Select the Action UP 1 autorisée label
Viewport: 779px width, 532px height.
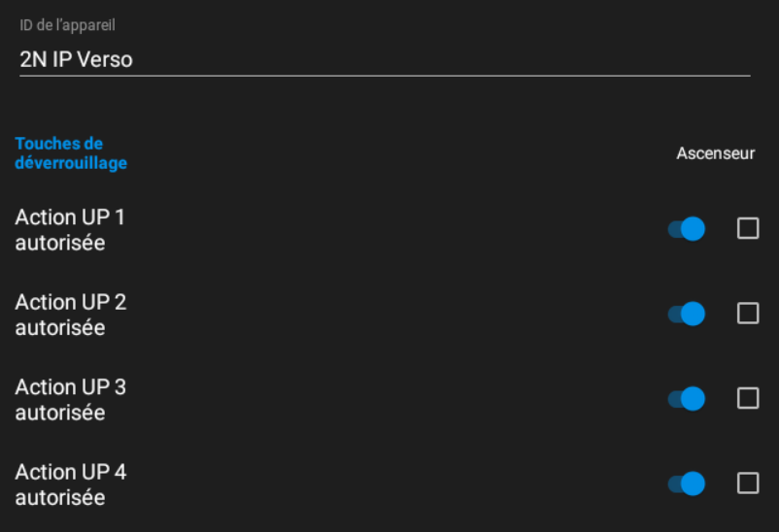pyautogui.click(x=70, y=230)
